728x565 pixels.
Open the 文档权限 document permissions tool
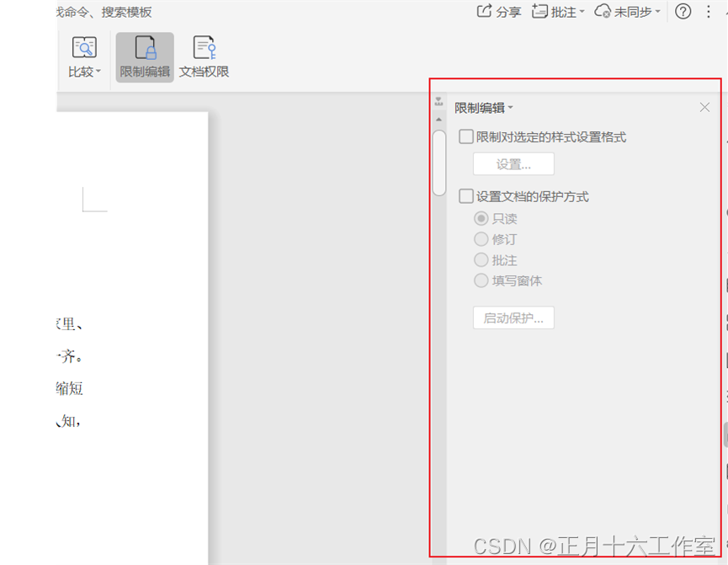205,57
